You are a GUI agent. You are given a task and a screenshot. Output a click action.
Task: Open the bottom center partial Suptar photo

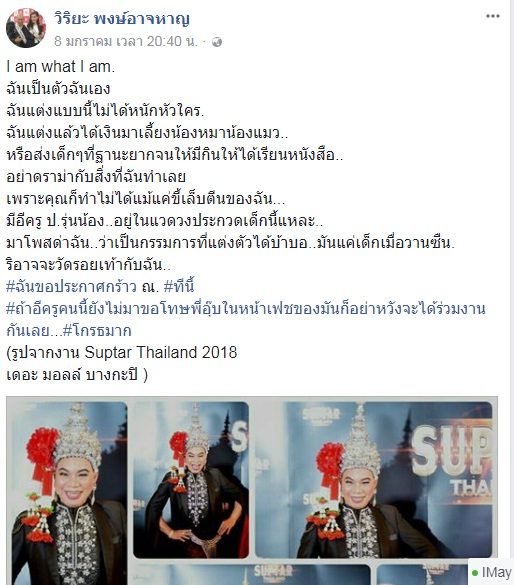(x=252, y=575)
